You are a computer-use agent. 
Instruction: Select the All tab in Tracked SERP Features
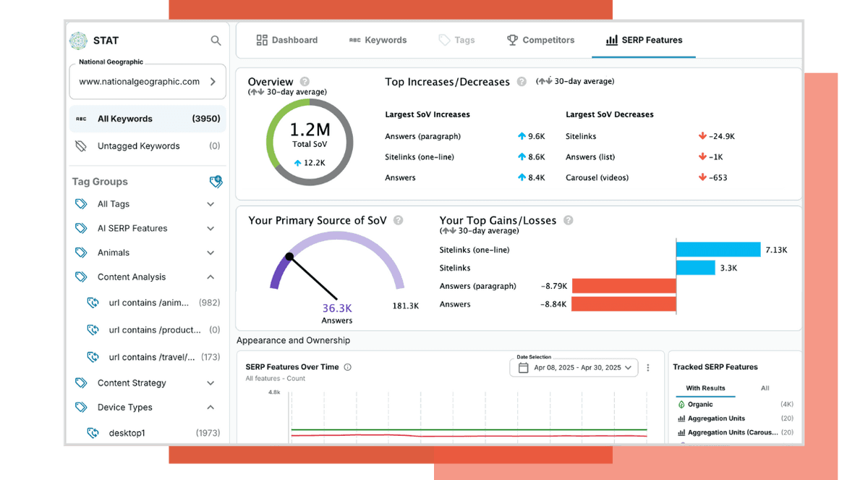click(765, 388)
